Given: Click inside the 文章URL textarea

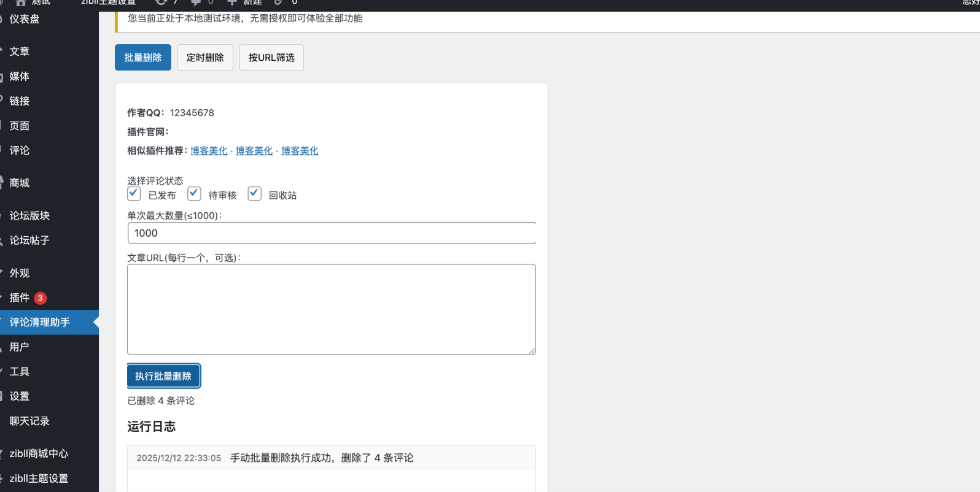Looking at the screenshot, I should [332, 309].
